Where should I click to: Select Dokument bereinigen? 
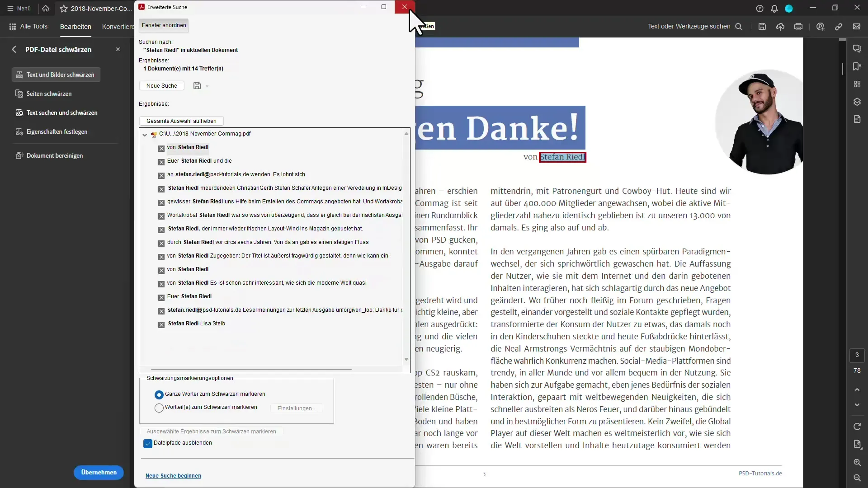coord(49,155)
